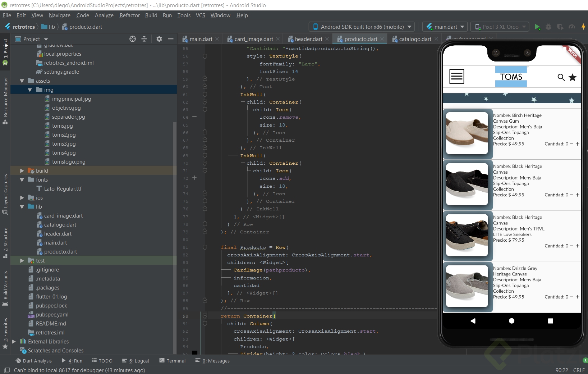
Task: Close the main.dart editor tab
Action: pos(217,39)
